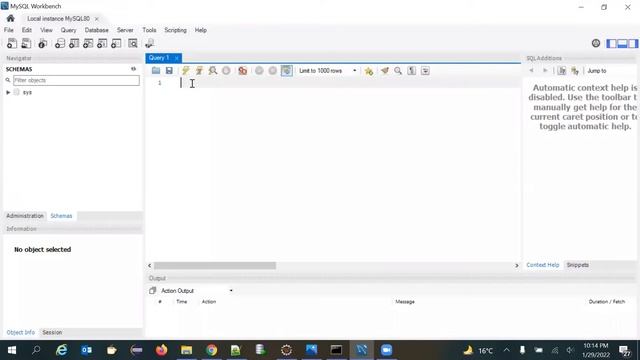Screen dimensions: 640x360
Task: Go to the home screen tab
Action: 11,18
